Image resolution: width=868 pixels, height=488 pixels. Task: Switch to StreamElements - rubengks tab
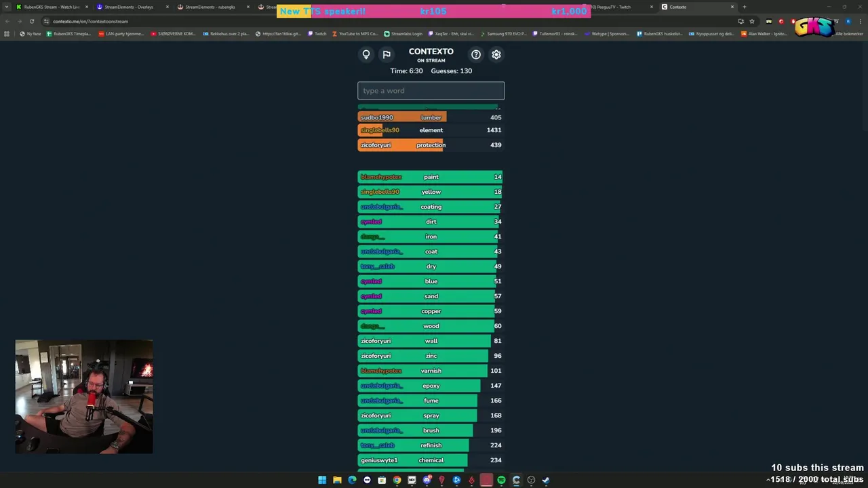coord(213,7)
